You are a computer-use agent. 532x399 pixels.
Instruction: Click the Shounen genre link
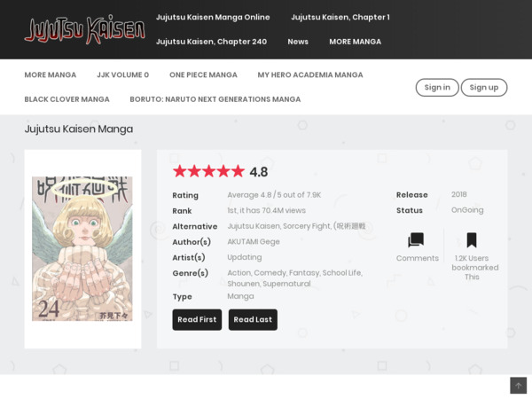point(244,284)
